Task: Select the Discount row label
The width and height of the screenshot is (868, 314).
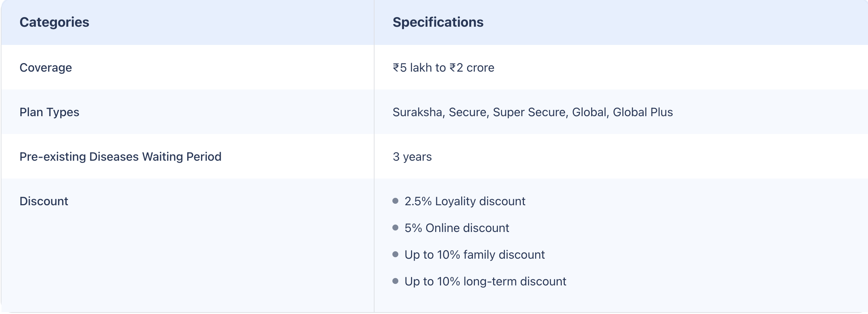Action: coord(44,201)
